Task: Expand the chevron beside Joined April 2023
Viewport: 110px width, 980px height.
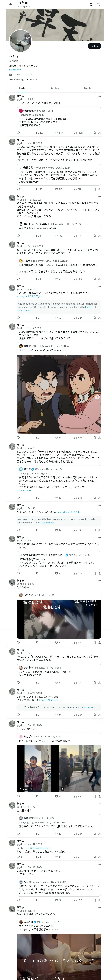Action: click(x=34, y=75)
